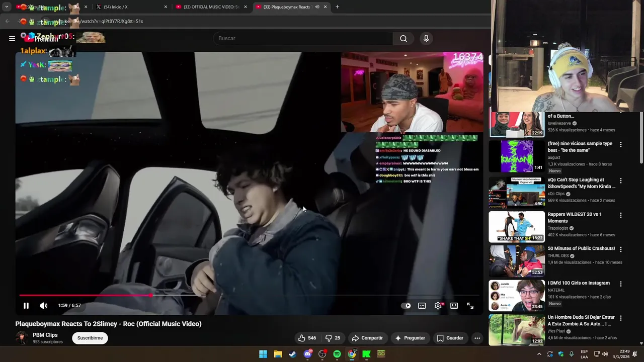Viewport: 644px width, 362px height.
Task: Mute the video volume
Action: (44, 305)
